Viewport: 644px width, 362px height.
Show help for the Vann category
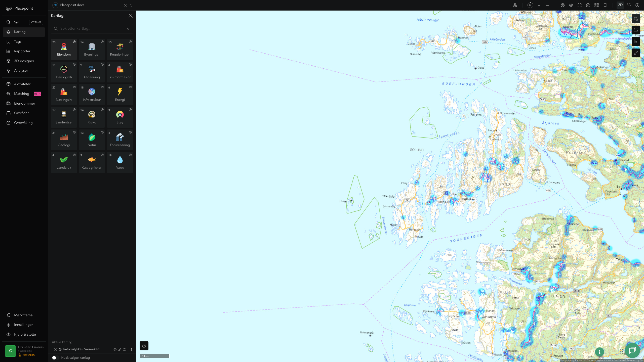tap(130, 155)
